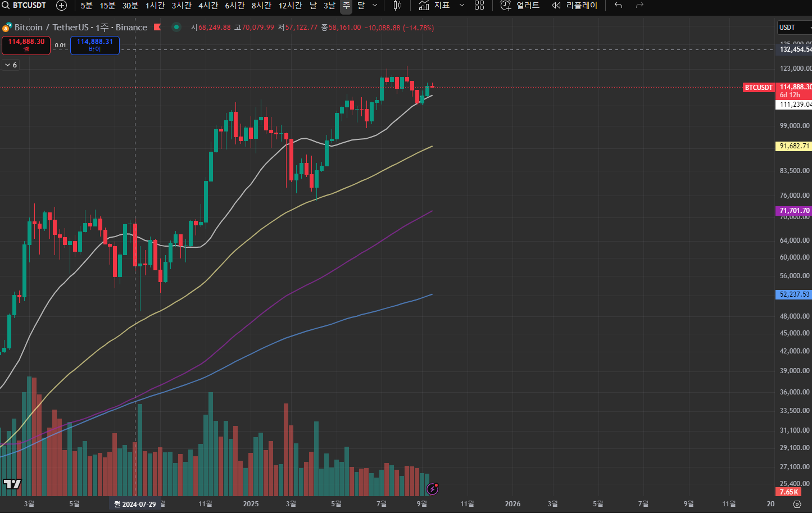Click the blue 바이 buy button
This screenshot has height=513, width=812.
(95, 46)
